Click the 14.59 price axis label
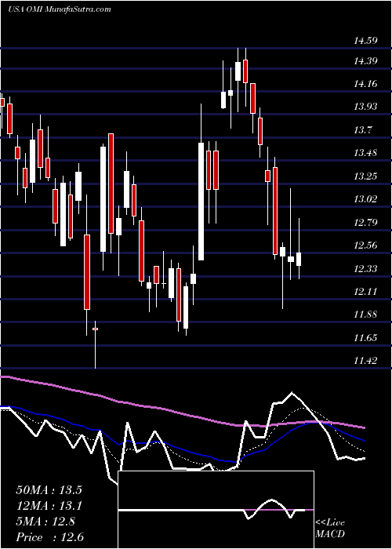The height and width of the screenshot is (549, 392). tap(365, 41)
